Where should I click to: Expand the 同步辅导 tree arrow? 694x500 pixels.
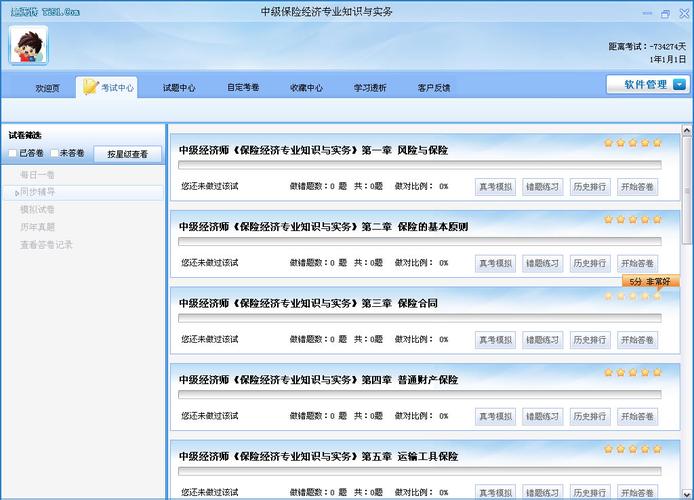click(17, 193)
